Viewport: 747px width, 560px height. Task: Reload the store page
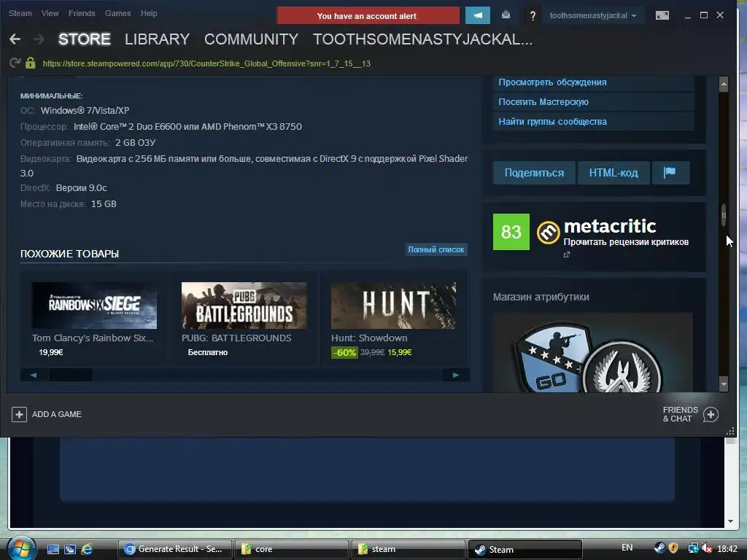pyautogui.click(x=15, y=63)
